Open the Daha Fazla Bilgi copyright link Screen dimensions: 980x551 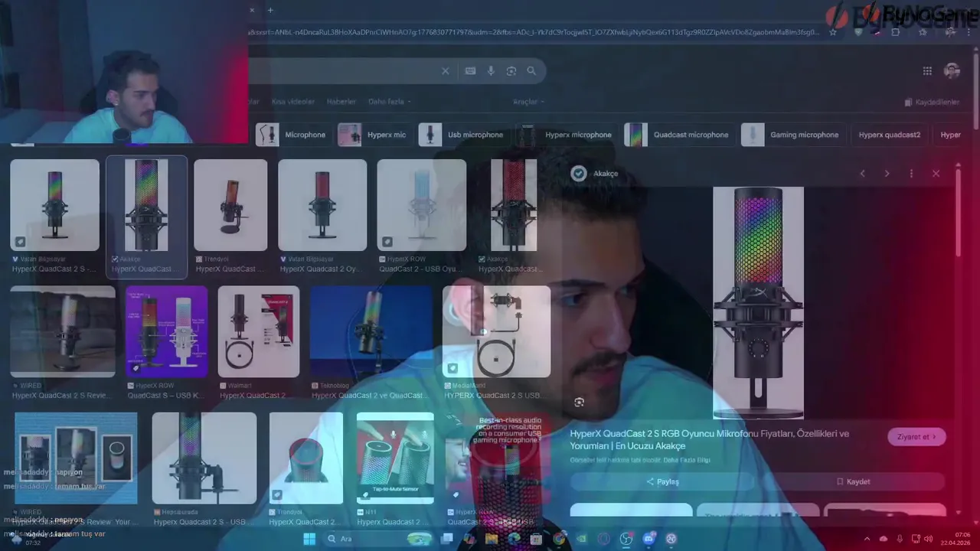[685, 460]
